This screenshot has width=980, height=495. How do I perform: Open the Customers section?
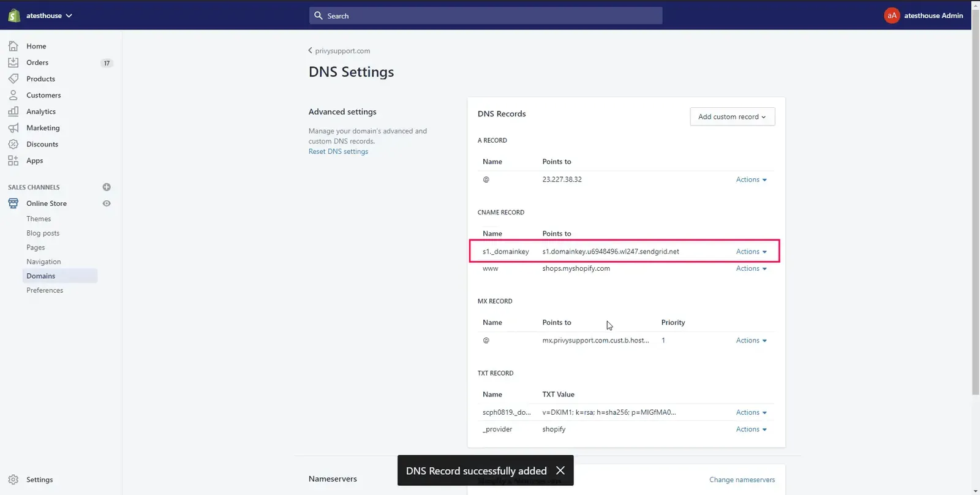pos(43,95)
